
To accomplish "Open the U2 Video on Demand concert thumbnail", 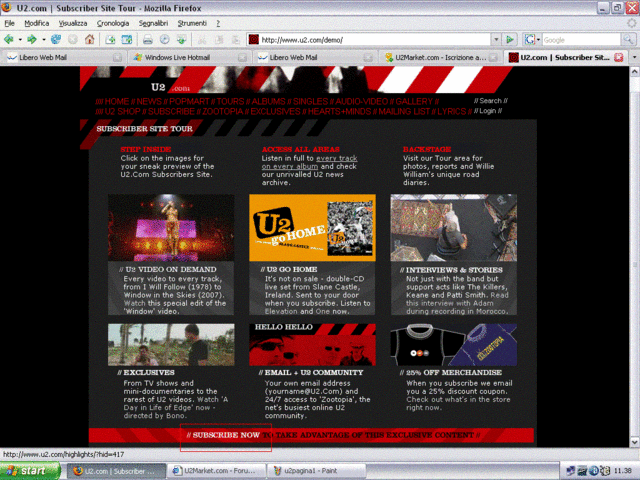I will (x=171, y=227).
